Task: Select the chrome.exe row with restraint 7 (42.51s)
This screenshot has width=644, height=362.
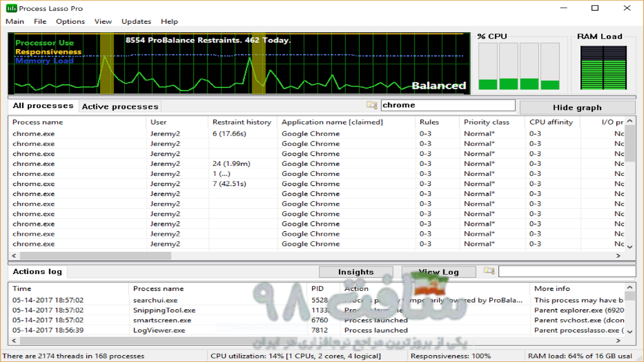Action: point(316,184)
